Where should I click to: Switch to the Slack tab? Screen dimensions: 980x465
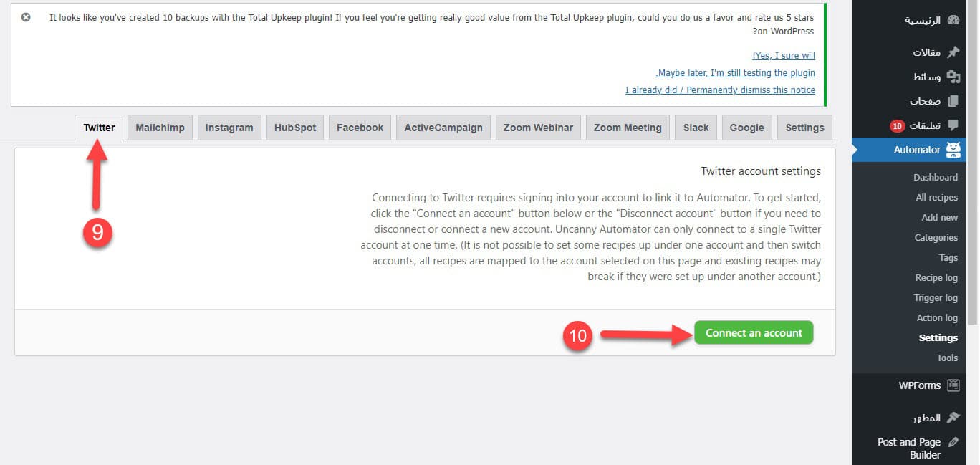pos(696,128)
